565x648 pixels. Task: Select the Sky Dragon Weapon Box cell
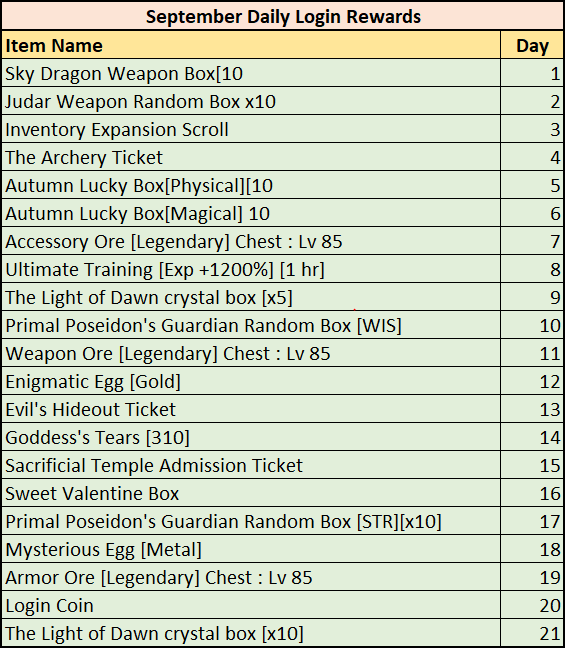[251, 73]
